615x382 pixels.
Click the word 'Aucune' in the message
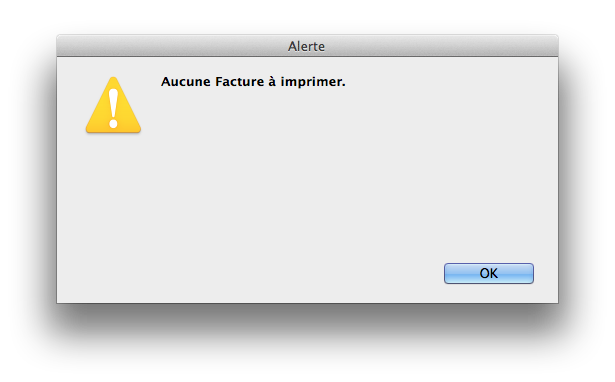pyautogui.click(x=186, y=82)
